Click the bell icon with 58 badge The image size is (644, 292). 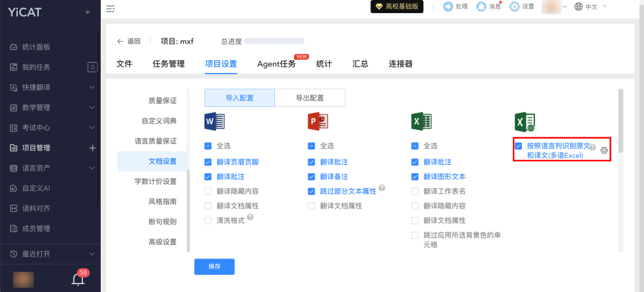point(78,279)
